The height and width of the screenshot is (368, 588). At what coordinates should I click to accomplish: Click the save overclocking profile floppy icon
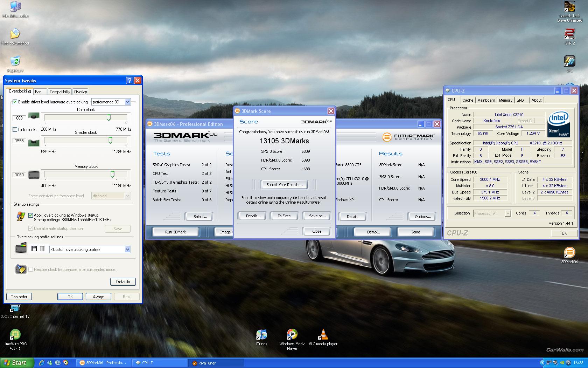pyautogui.click(x=34, y=249)
